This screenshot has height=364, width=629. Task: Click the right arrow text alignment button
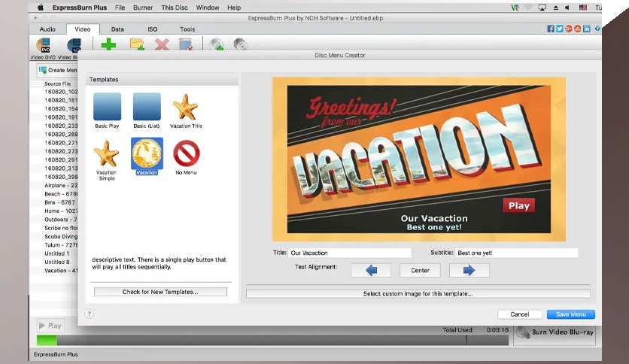(x=469, y=270)
